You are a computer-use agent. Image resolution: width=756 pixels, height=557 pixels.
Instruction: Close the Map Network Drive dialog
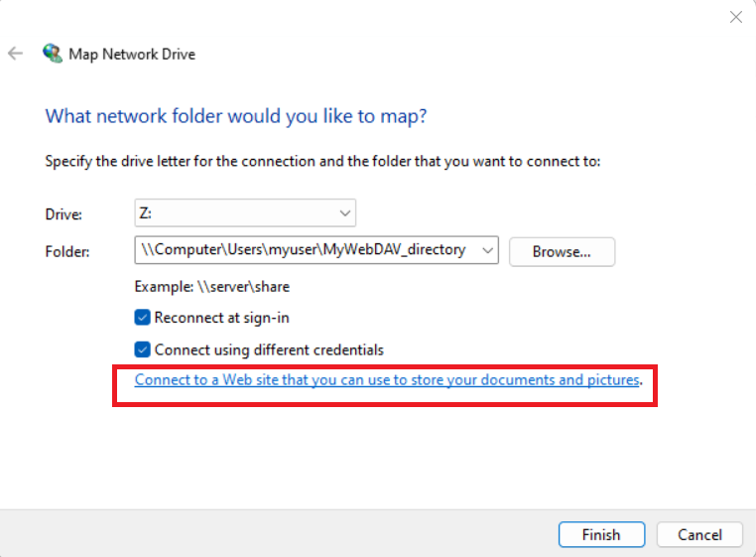coord(735,17)
